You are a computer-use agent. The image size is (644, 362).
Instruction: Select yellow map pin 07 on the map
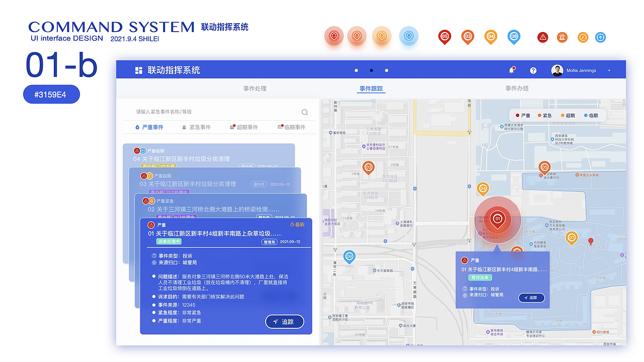click(x=571, y=238)
